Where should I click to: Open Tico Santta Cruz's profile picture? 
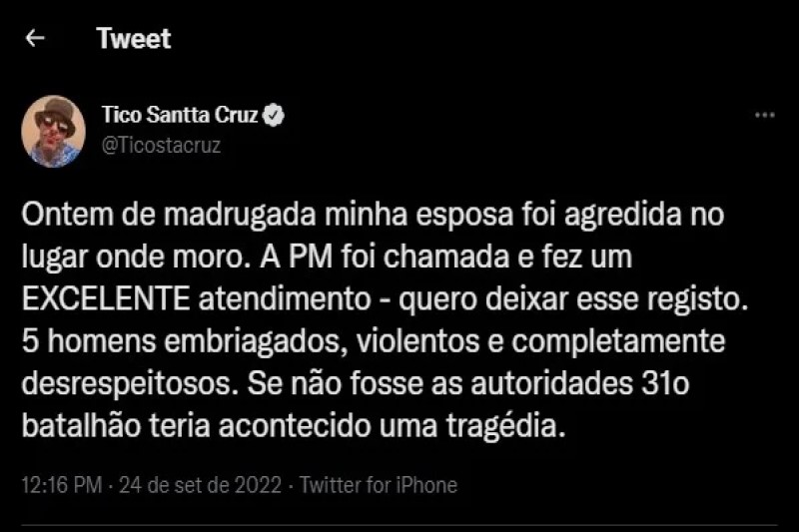click(53, 131)
